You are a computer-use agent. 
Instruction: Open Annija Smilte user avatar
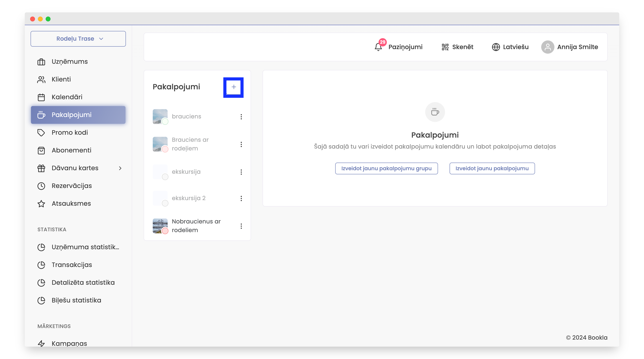pos(547,47)
